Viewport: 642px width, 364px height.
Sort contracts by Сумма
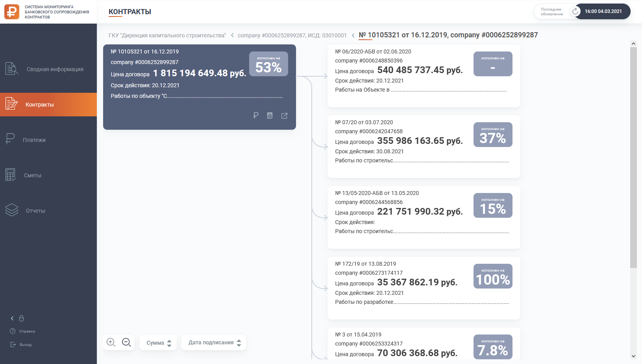click(x=158, y=343)
